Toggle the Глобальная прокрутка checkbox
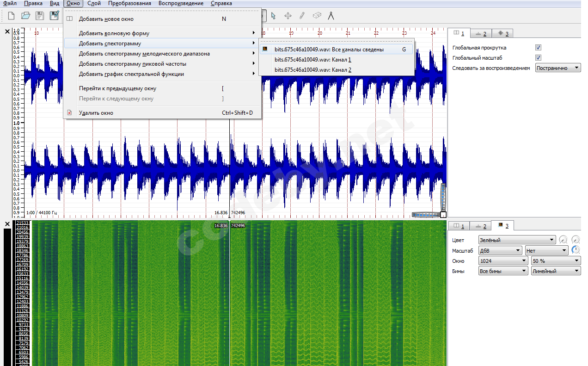Image resolution: width=588 pixels, height=366 pixels. point(538,48)
